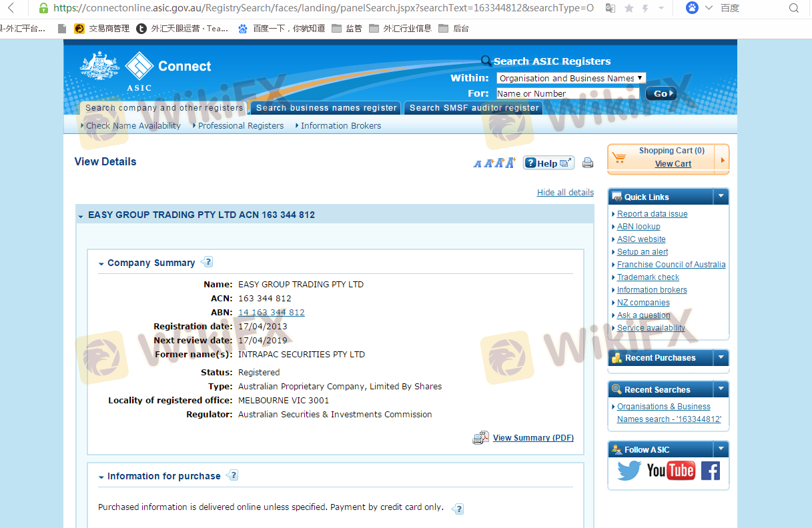Open NZ companies quick link
The image size is (812, 528).
click(643, 303)
